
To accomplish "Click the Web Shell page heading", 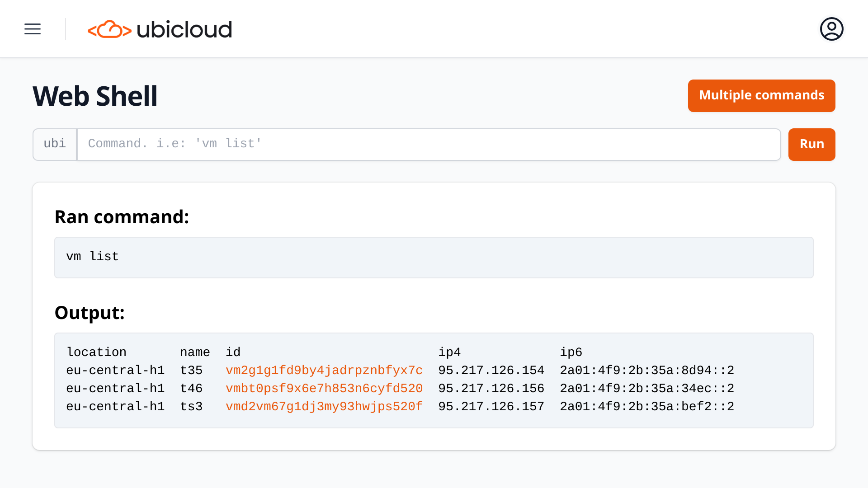I will click(95, 96).
